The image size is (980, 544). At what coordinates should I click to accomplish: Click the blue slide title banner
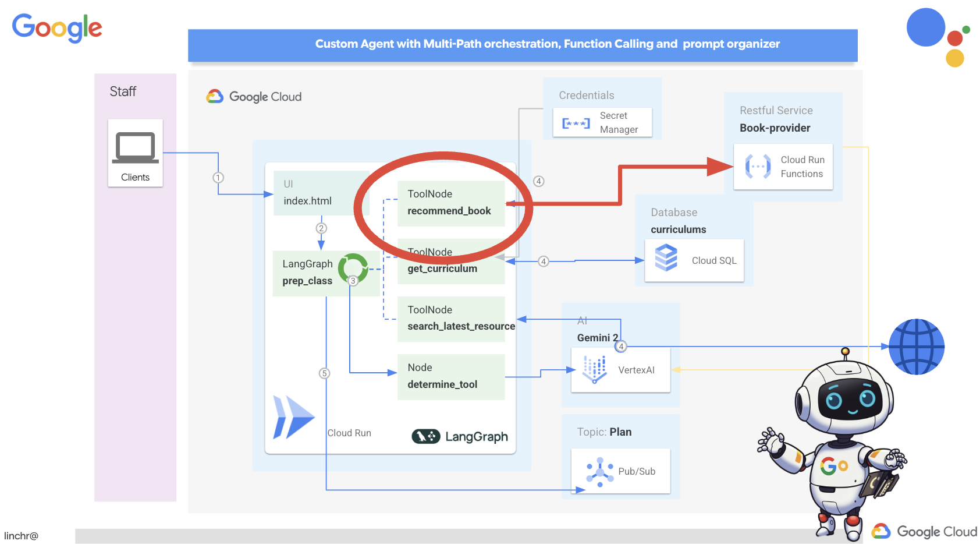pos(522,45)
